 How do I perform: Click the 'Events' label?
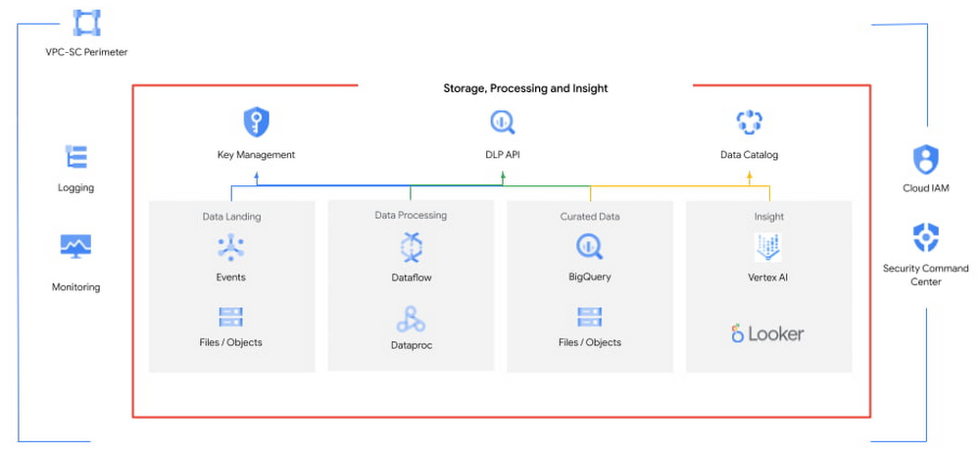[x=231, y=278]
